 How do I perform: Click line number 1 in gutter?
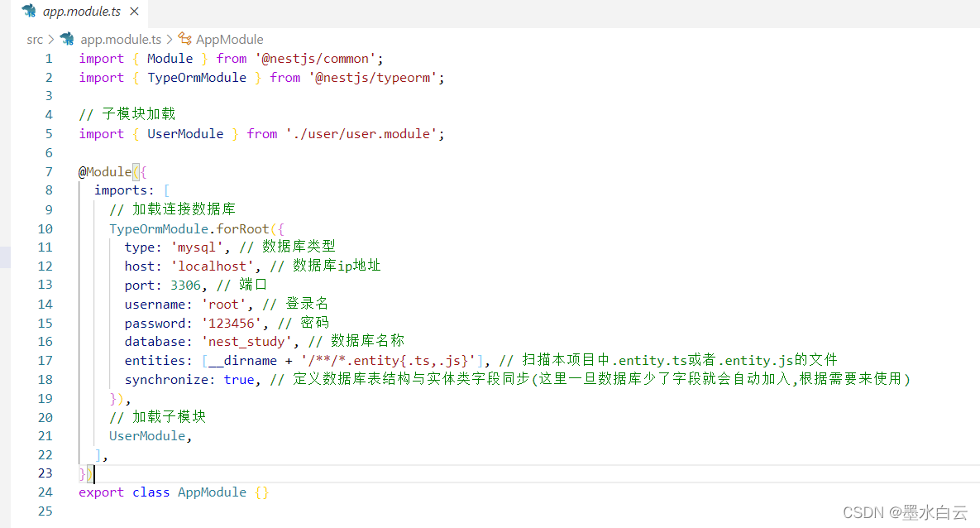coord(49,59)
